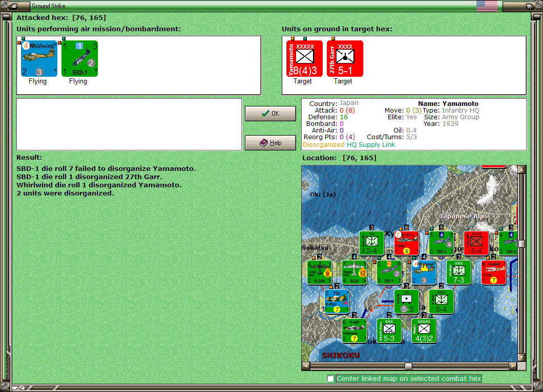543x392 pixels.
Task: Click 'SBD-1 die roll 7 failed' result line
Action: pyautogui.click(x=107, y=168)
